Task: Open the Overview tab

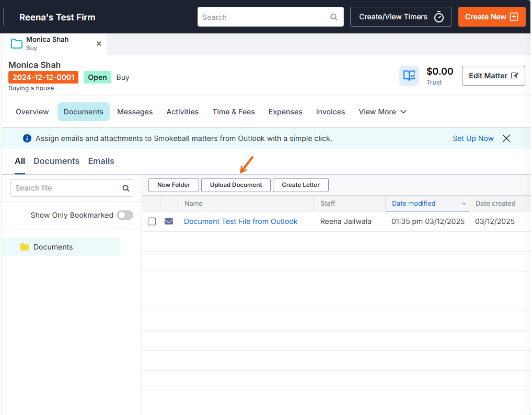Action: click(x=32, y=112)
